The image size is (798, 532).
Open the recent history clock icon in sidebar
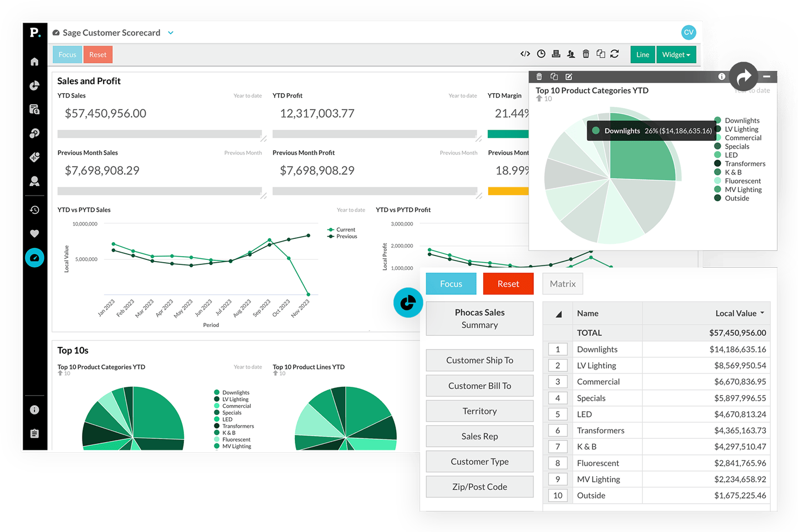(x=34, y=209)
